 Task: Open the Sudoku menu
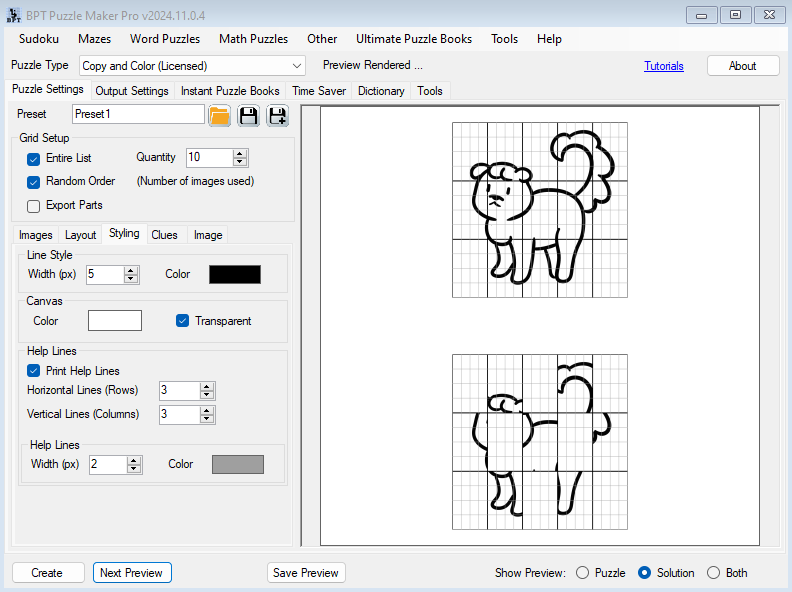click(x=39, y=39)
